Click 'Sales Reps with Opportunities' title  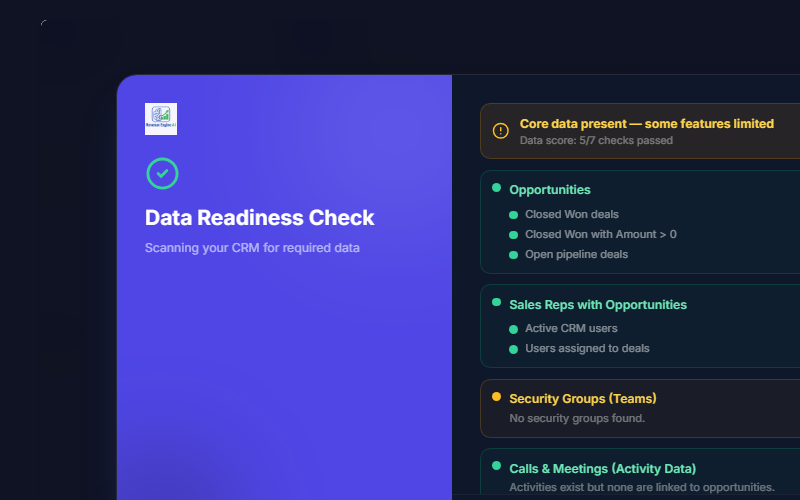click(x=598, y=305)
